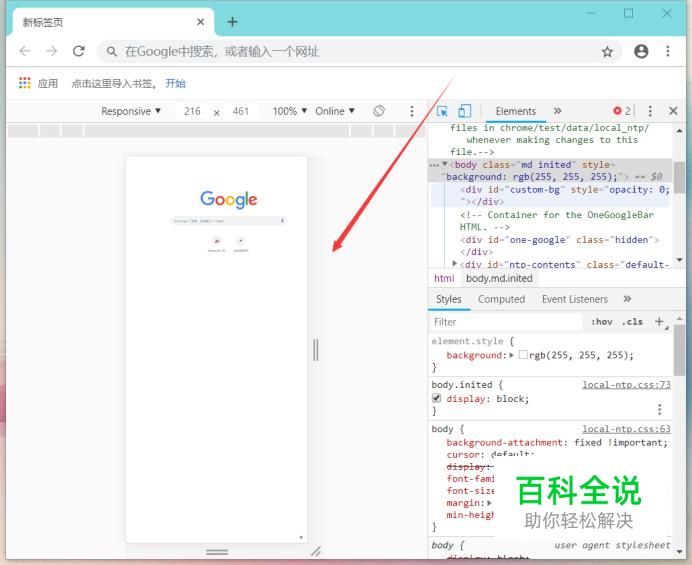Open the Online throttling dropdown
The width and height of the screenshot is (692, 565).
(x=335, y=111)
